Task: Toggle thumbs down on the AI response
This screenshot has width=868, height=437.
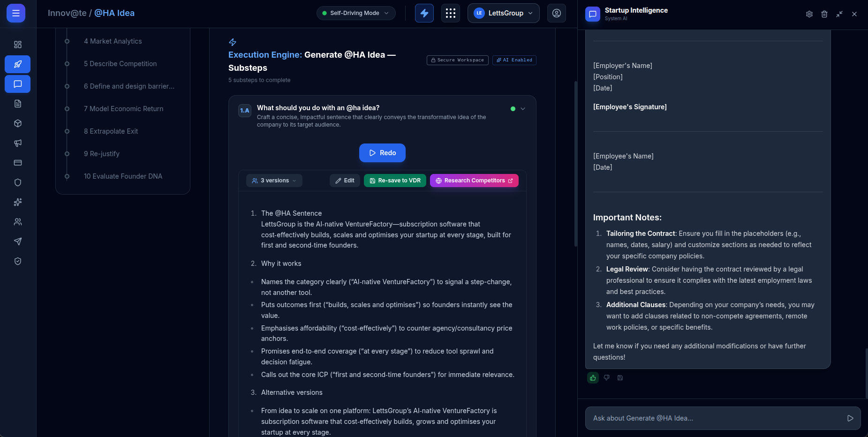Action: tap(606, 377)
